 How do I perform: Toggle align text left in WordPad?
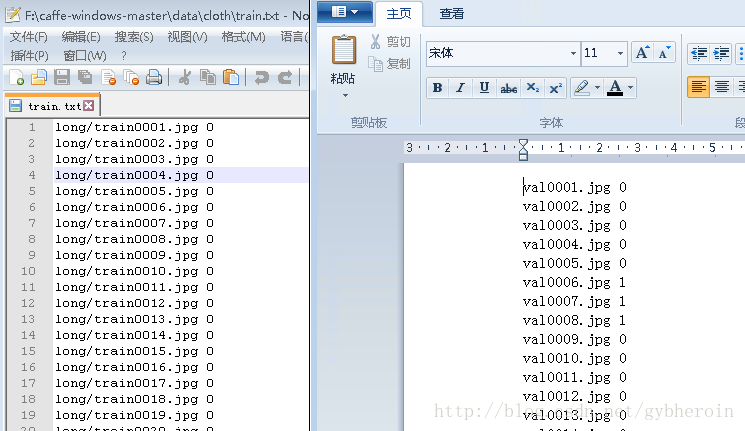(x=698, y=87)
